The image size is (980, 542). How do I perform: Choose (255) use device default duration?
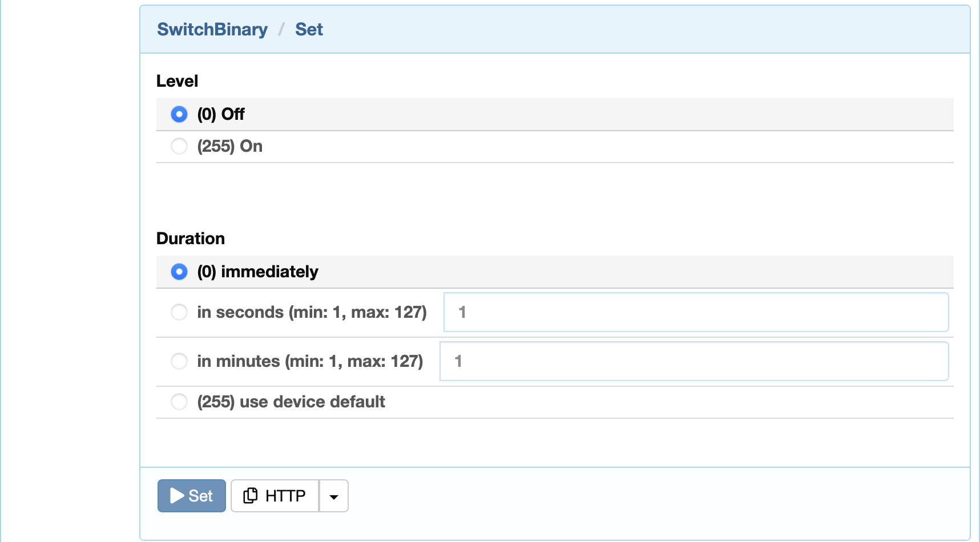pyautogui.click(x=179, y=402)
